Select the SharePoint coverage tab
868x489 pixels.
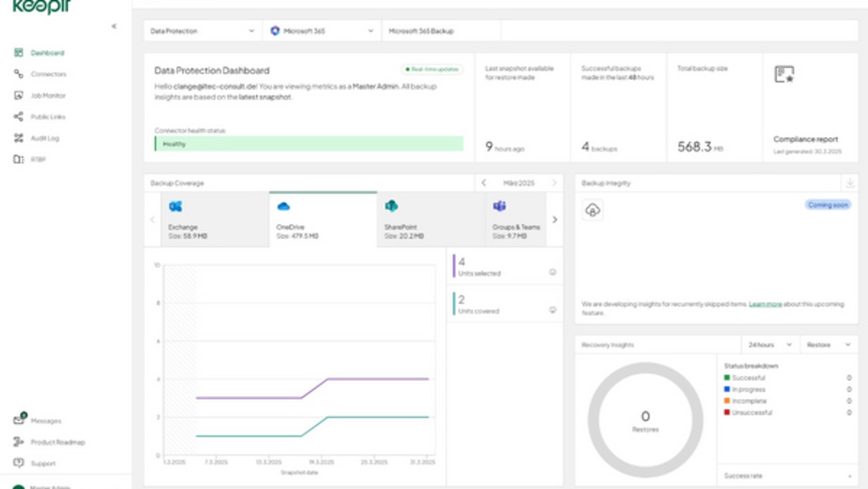pyautogui.click(x=431, y=219)
